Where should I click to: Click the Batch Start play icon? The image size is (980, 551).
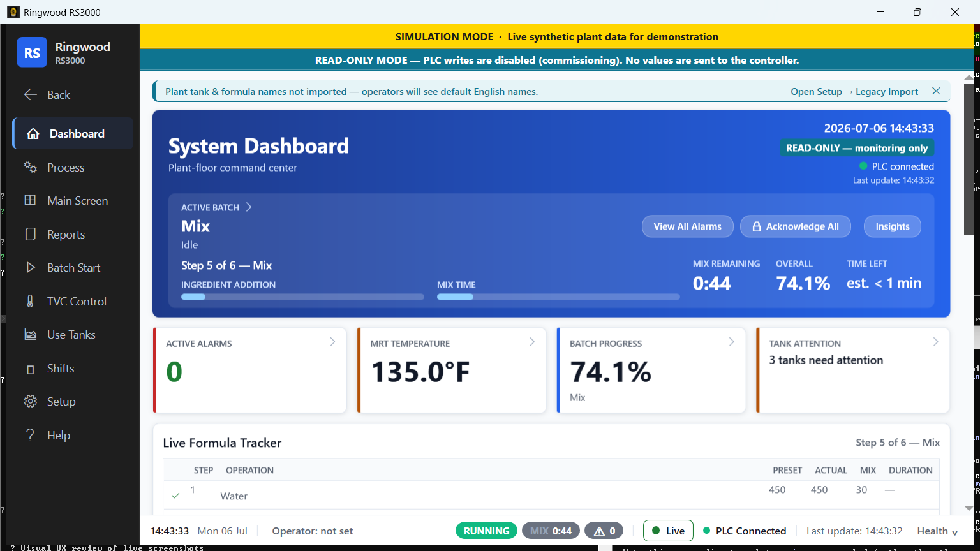pyautogui.click(x=30, y=268)
